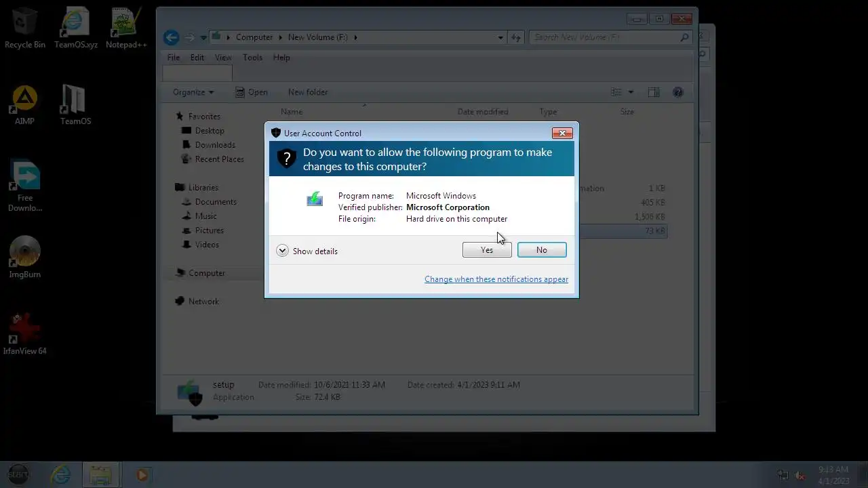The image size is (868, 488).
Task: Open Recycle Bin desktop icon
Action: [x=25, y=28]
